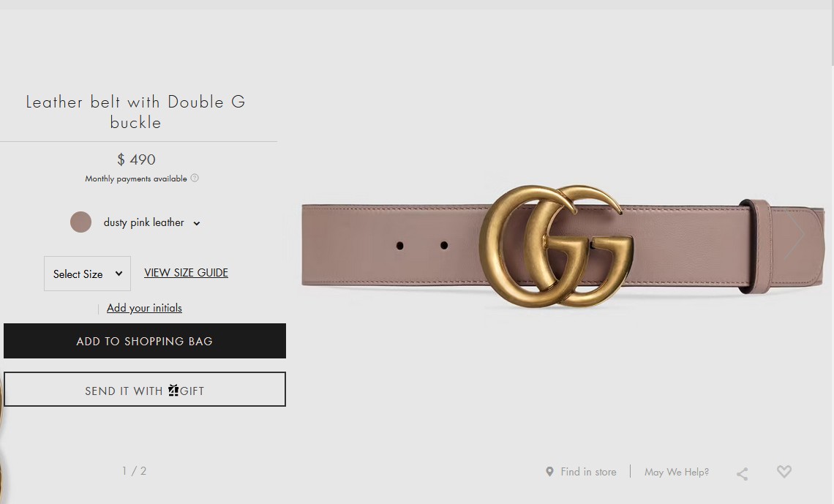Click the gold Double G buckle image
The image size is (834, 504).
[x=556, y=247]
